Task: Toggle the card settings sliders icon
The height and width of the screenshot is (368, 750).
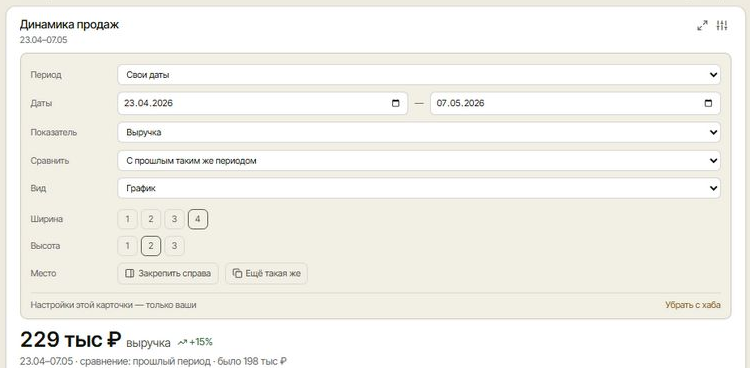Action: 722,26
